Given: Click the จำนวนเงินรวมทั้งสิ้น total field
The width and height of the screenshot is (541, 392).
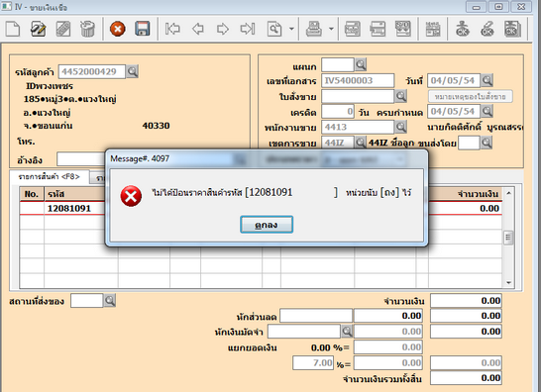Looking at the screenshot, I should [466, 378].
